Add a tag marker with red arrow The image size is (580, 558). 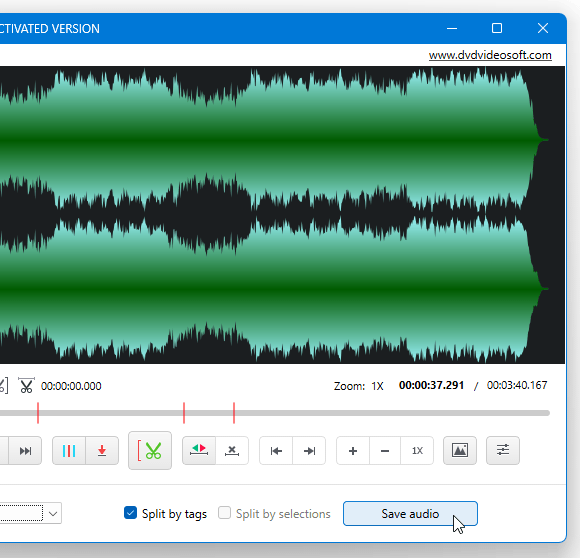tap(102, 451)
